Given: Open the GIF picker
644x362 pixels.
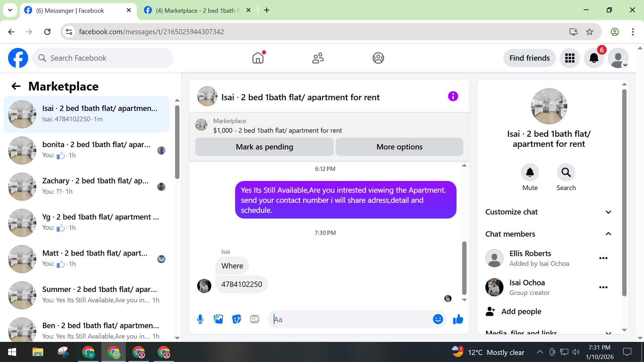Looking at the screenshot, I should tap(255, 319).
